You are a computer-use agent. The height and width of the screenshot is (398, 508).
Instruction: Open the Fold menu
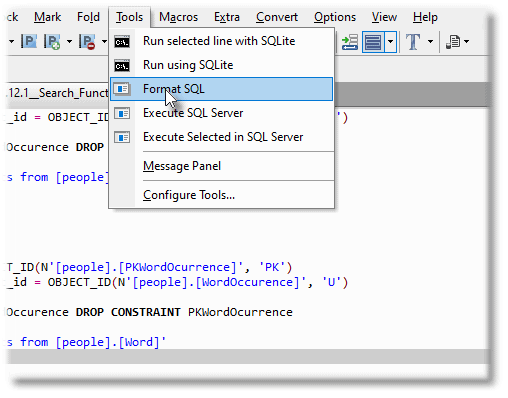88,17
